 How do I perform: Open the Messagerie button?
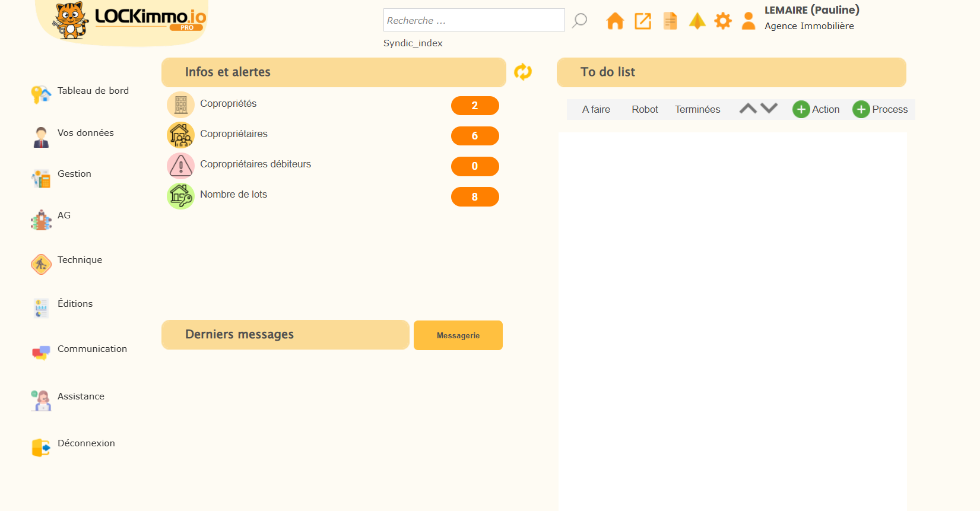point(458,335)
